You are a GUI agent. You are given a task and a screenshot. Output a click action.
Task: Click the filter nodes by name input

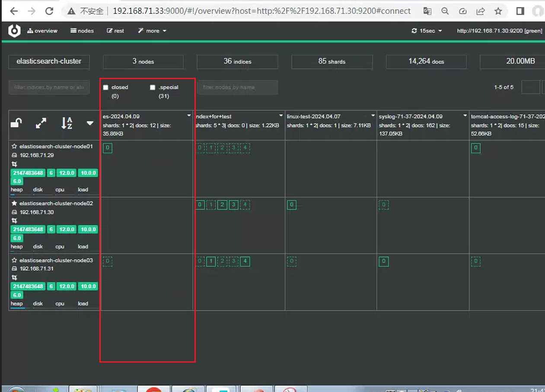(237, 87)
